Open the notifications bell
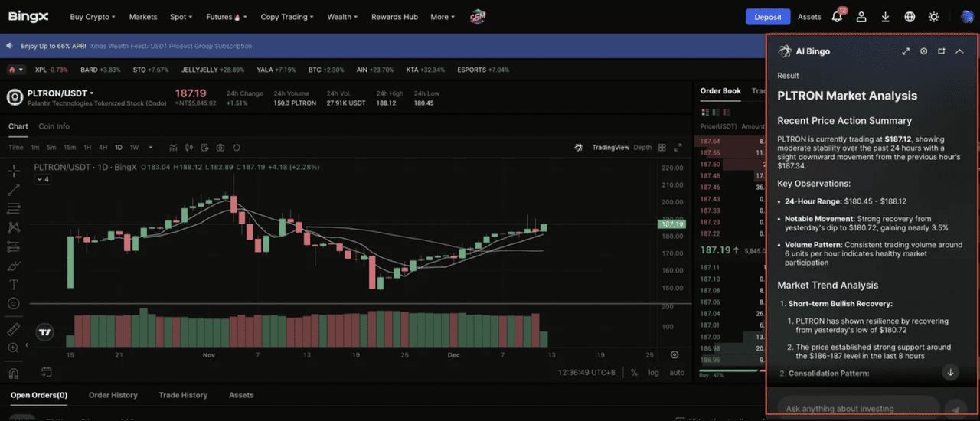The height and width of the screenshot is (421, 980). (837, 17)
